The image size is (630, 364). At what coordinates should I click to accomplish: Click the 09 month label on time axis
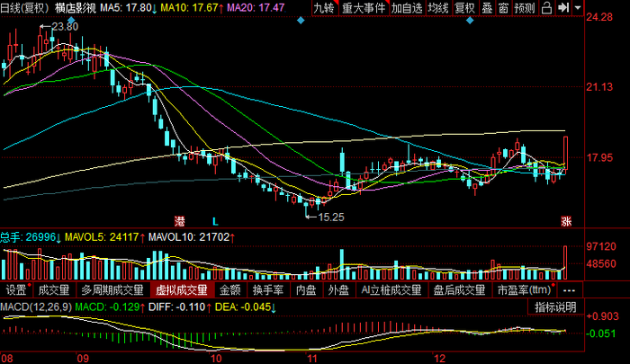(x=83, y=359)
